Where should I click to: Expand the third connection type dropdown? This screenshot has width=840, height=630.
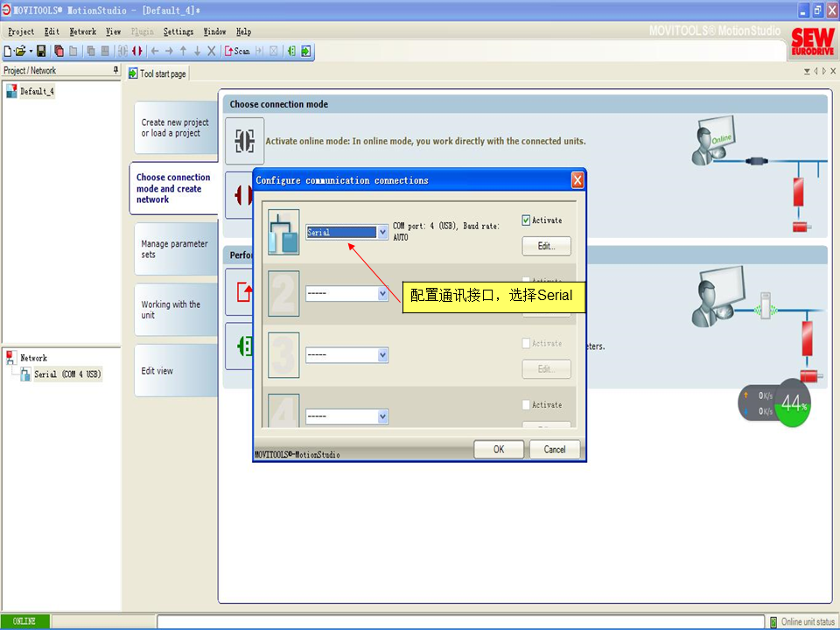pos(382,355)
